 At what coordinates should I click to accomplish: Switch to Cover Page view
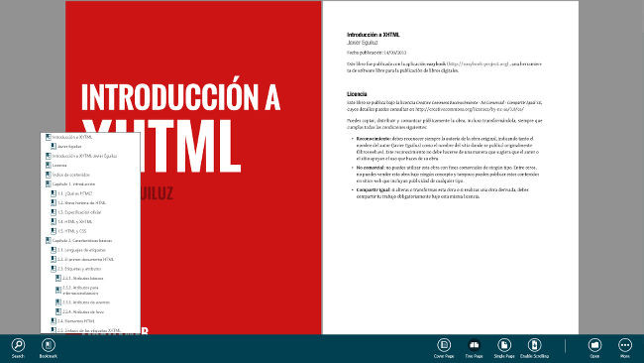(x=444, y=348)
